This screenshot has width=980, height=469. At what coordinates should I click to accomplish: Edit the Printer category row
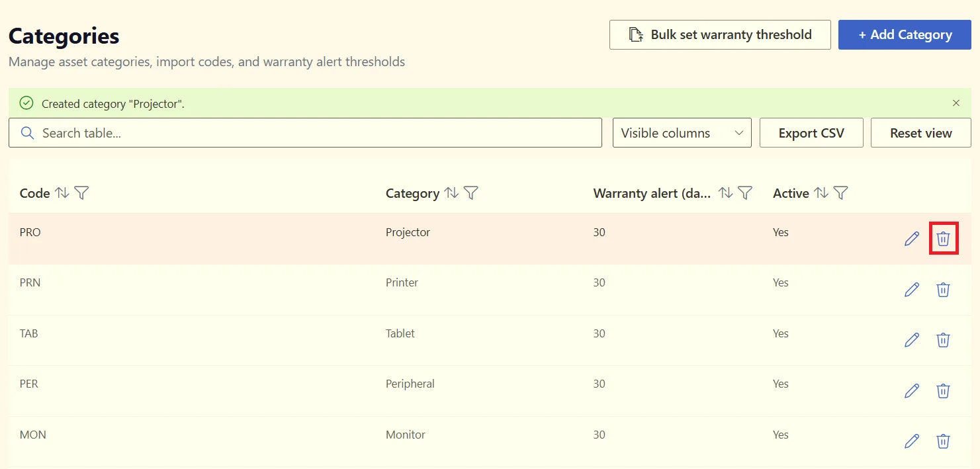[912, 289]
